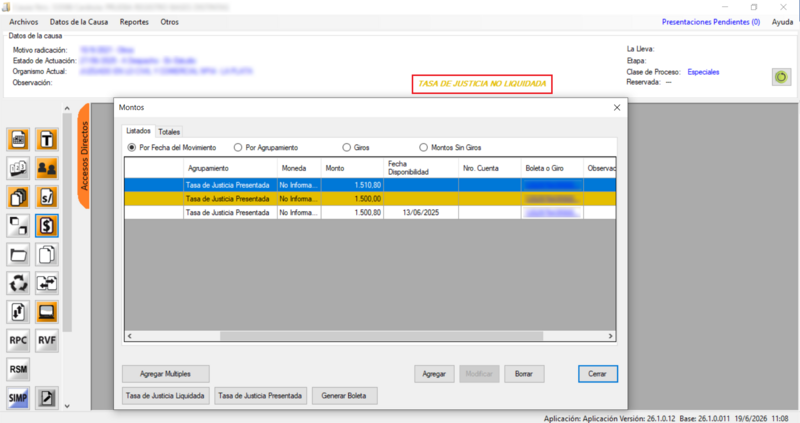800x423 pixels.
Task: Click the T text document icon
Action: point(47,139)
